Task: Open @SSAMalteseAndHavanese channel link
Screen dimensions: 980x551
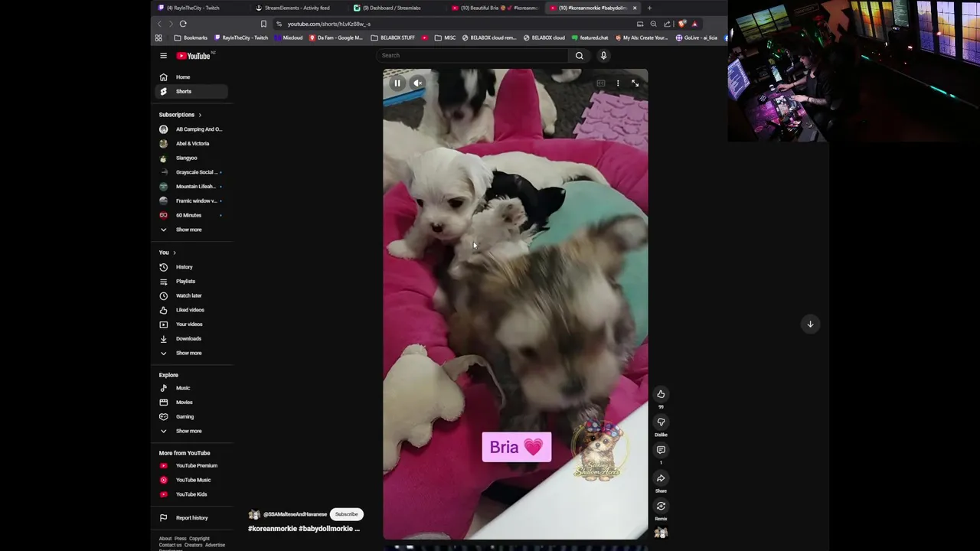Action: pyautogui.click(x=295, y=514)
